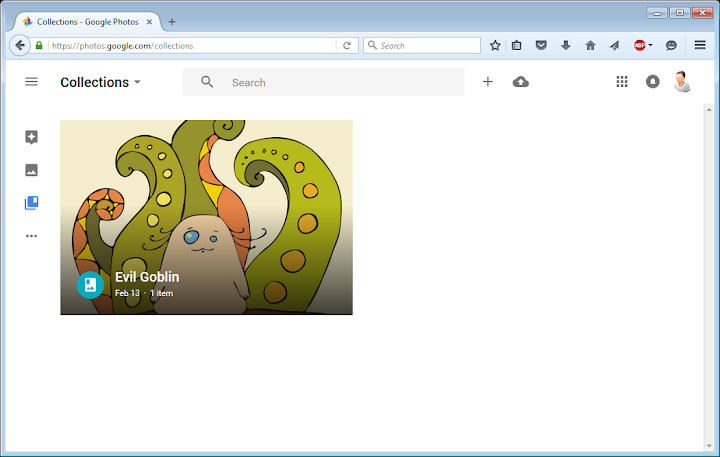Open the Google apps grid
720x457 pixels.
coord(622,82)
